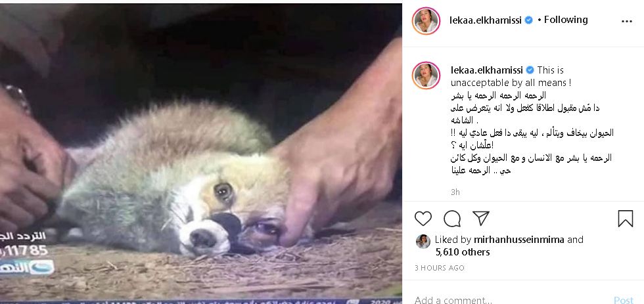Open the mirhanhusseinmima profile link

(x=518, y=240)
